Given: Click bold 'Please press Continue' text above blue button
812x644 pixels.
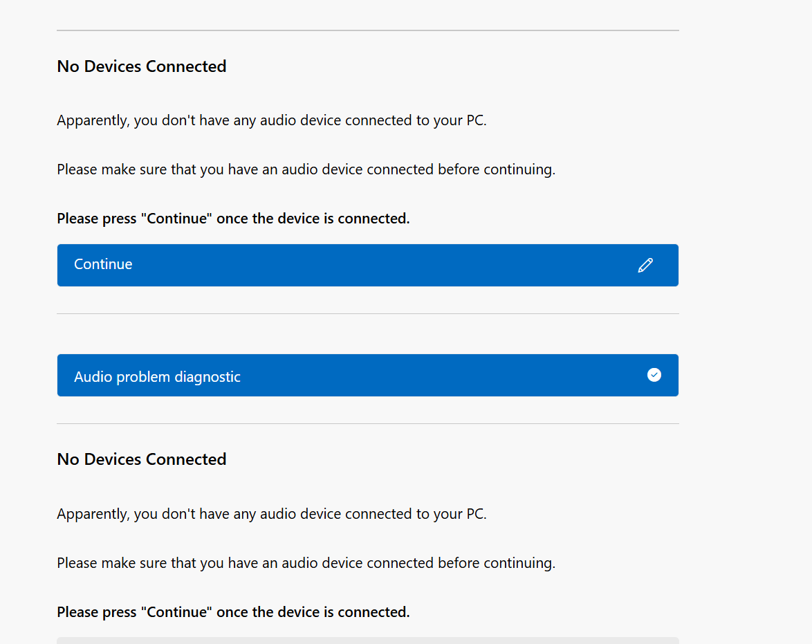Looking at the screenshot, I should click(233, 219).
